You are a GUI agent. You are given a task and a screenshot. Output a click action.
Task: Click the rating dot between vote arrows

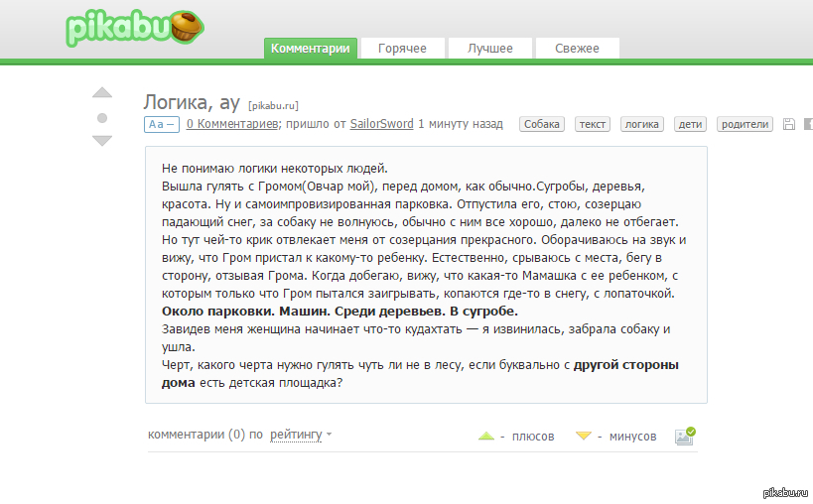pos(102,118)
